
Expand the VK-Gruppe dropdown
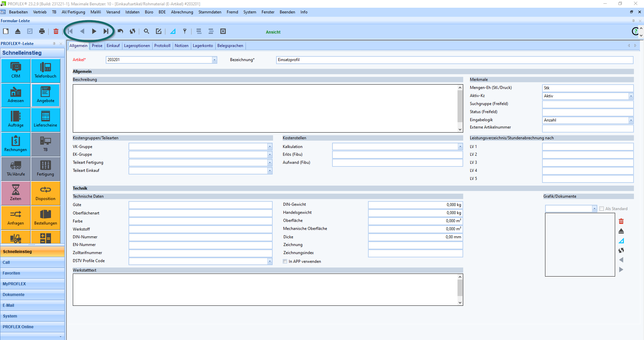(x=270, y=147)
